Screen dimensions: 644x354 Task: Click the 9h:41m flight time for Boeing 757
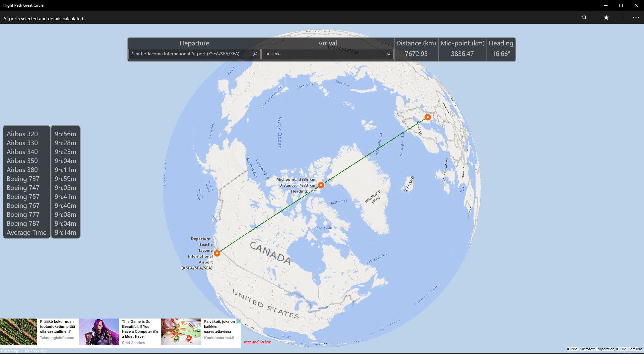[65, 197]
